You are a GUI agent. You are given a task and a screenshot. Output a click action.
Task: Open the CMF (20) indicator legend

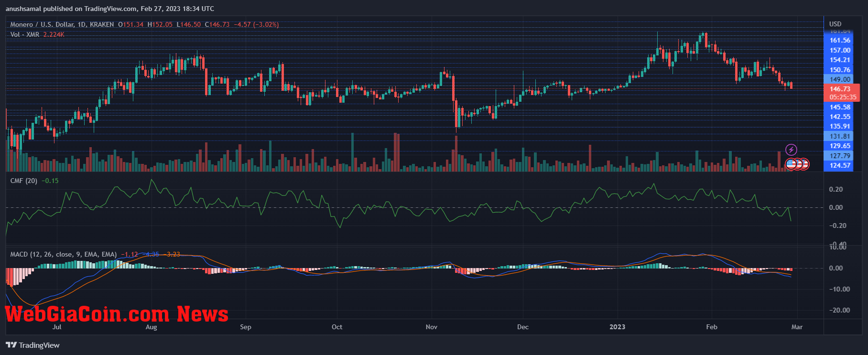pyautogui.click(x=24, y=181)
